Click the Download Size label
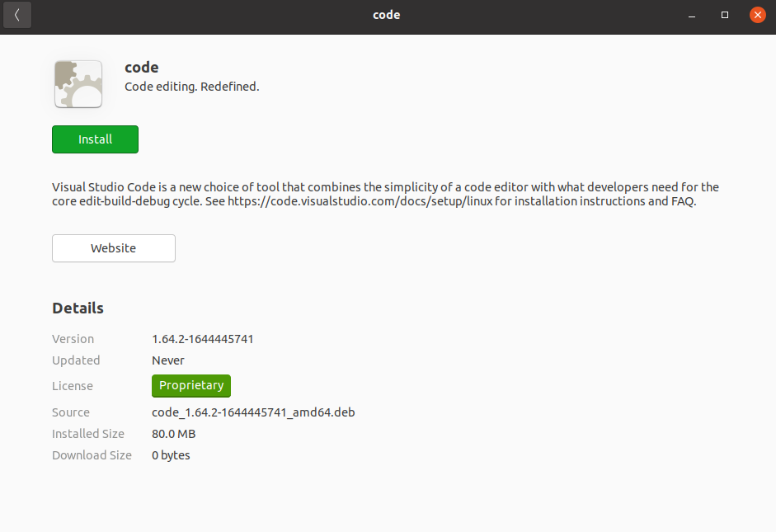This screenshot has height=532, width=776. (x=92, y=455)
